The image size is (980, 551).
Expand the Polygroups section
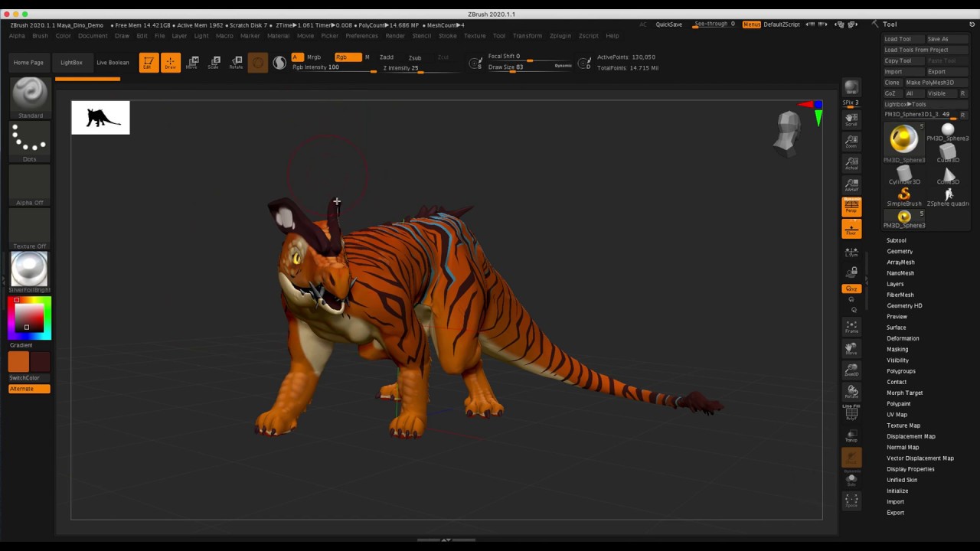[901, 371]
